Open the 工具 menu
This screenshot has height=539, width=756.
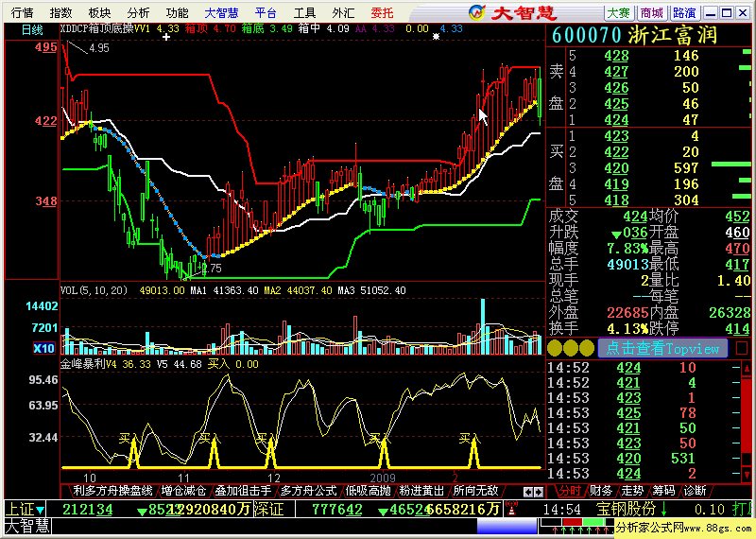pyautogui.click(x=304, y=13)
